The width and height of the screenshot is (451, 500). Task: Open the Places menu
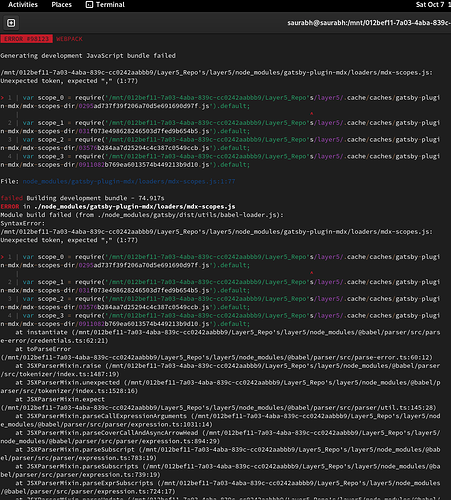(x=61, y=5)
